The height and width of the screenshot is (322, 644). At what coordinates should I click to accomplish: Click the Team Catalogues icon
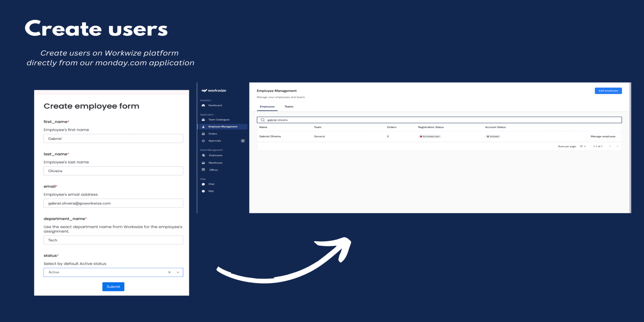[203, 120]
